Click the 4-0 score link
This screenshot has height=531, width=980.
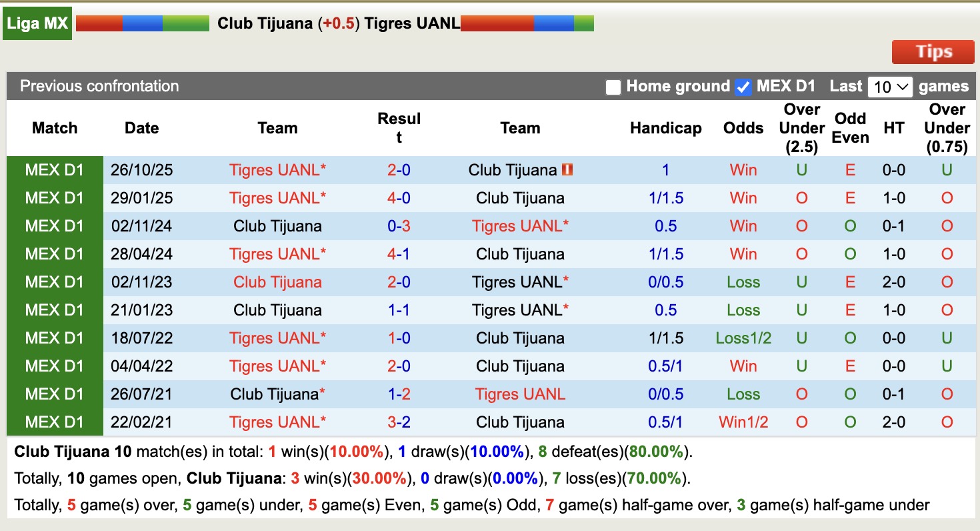point(398,197)
